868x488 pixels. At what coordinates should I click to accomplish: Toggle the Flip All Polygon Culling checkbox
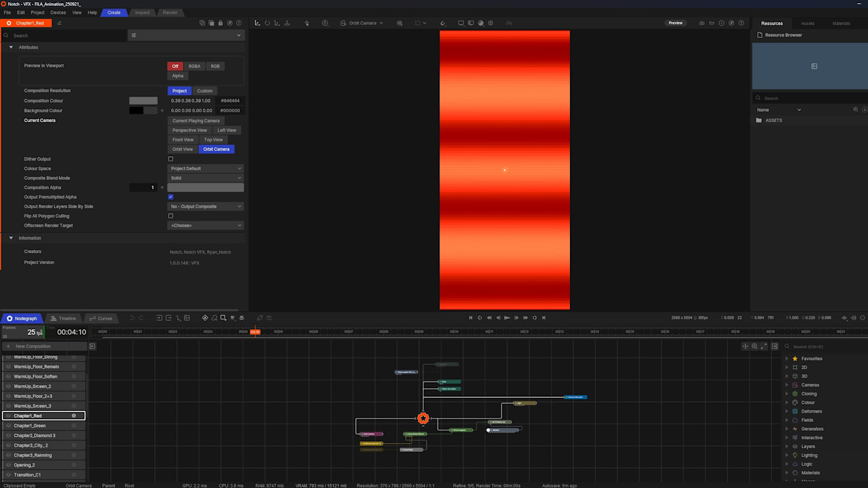click(x=171, y=216)
